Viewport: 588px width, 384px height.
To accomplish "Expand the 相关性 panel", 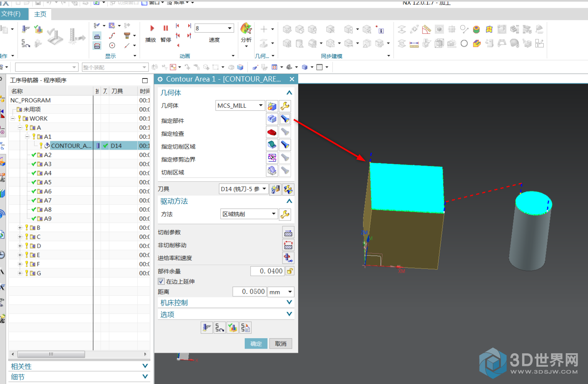I will click(x=145, y=366).
